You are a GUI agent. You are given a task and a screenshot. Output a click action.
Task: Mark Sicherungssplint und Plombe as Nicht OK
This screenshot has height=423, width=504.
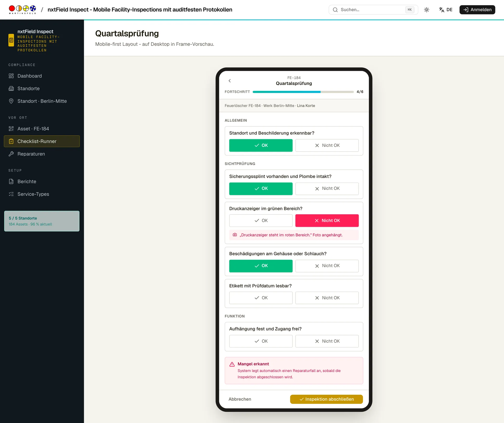[x=327, y=189]
